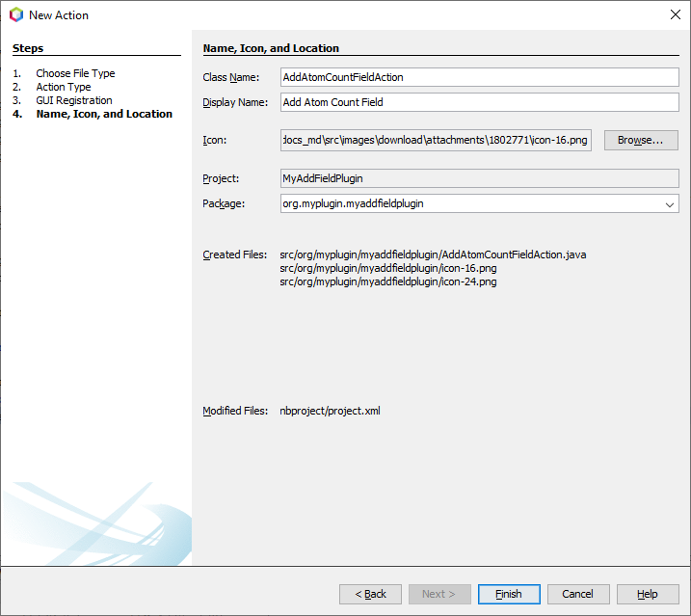Screen dimensions: 691x616
Task: Expand the Package dropdown arrow
Action: pos(670,204)
